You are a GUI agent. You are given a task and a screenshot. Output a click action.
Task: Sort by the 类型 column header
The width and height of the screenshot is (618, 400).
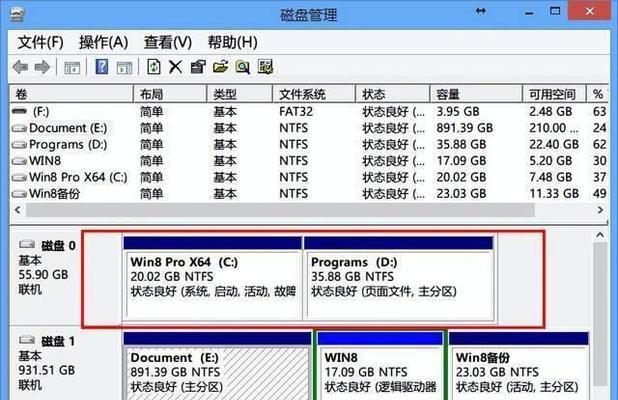(x=240, y=94)
